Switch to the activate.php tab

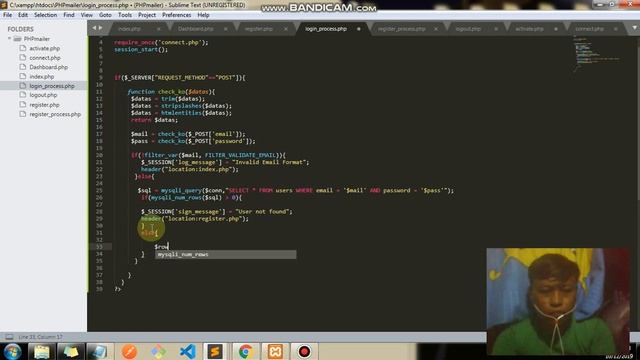click(x=529, y=29)
